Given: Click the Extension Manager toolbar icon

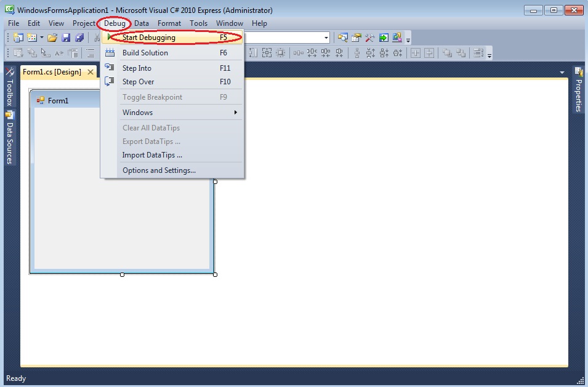Looking at the screenshot, I should click(397, 38).
